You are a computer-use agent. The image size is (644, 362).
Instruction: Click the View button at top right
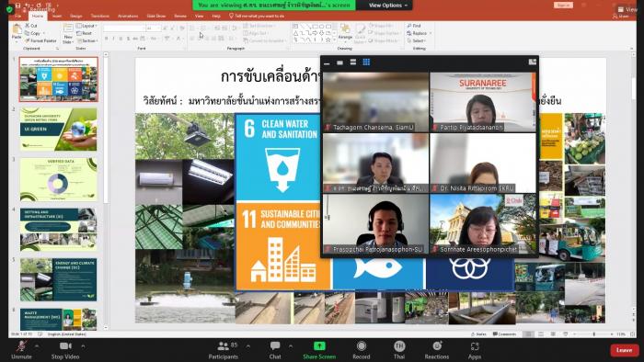627,9
